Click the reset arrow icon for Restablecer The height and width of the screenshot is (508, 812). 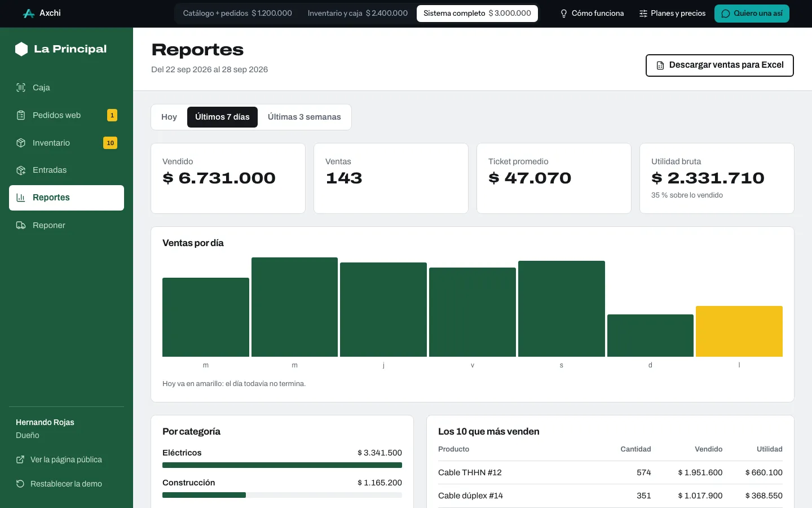click(20, 484)
